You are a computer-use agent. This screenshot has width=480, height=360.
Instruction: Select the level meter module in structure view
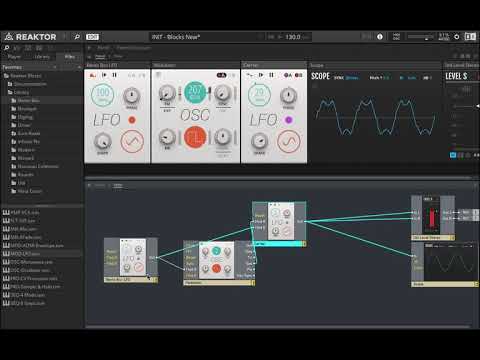pos(433,218)
